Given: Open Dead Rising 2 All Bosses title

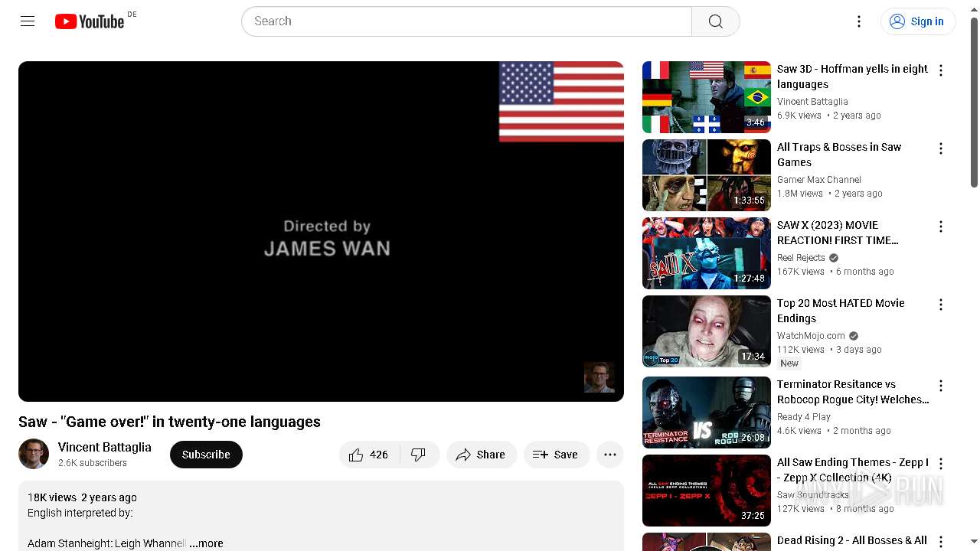Looking at the screenshot, I should [852, 541].
